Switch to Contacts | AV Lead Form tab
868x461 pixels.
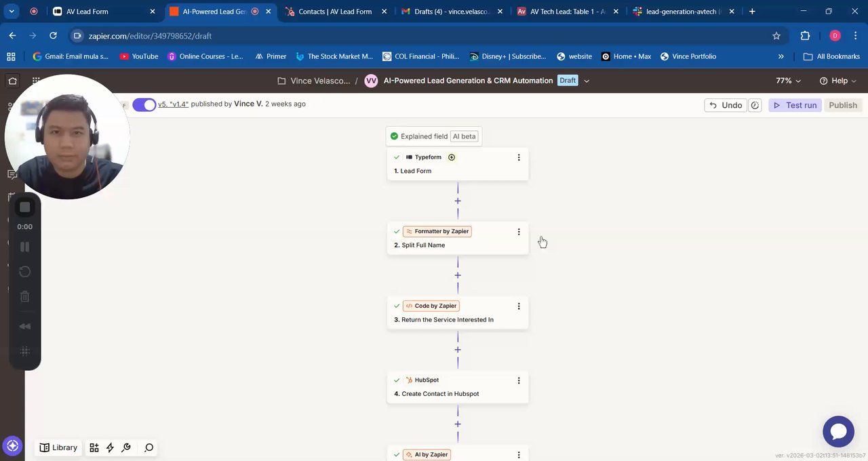pos(335,12)
